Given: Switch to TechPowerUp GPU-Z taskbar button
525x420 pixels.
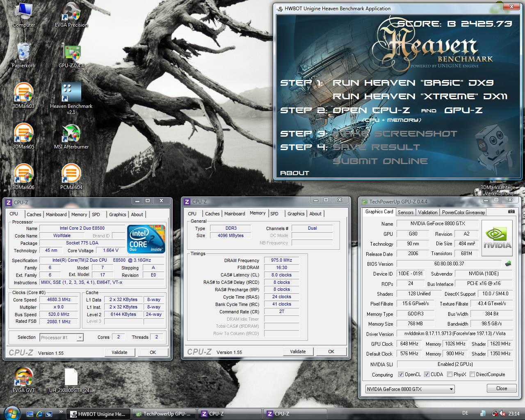Looking at the screenshot, I should click(164, 414).
